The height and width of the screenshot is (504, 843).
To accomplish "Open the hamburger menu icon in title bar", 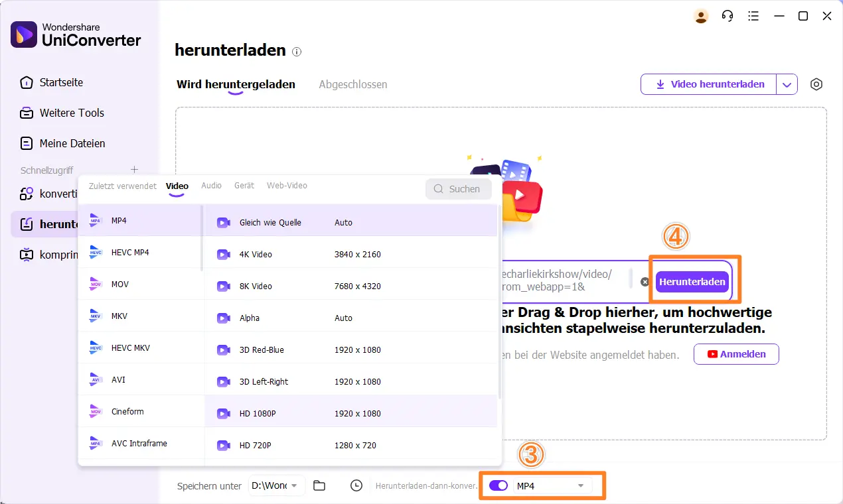I will click(753, 16).
